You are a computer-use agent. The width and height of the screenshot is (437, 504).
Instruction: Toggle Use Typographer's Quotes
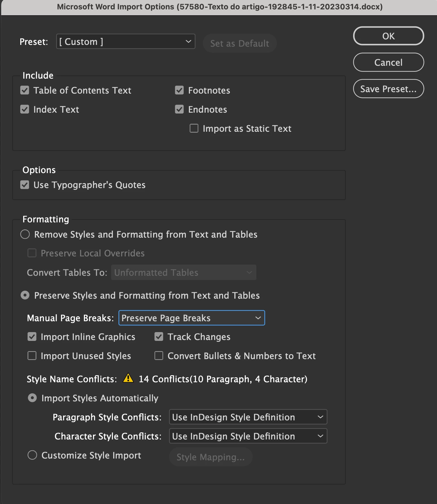(x=25, y=185)
